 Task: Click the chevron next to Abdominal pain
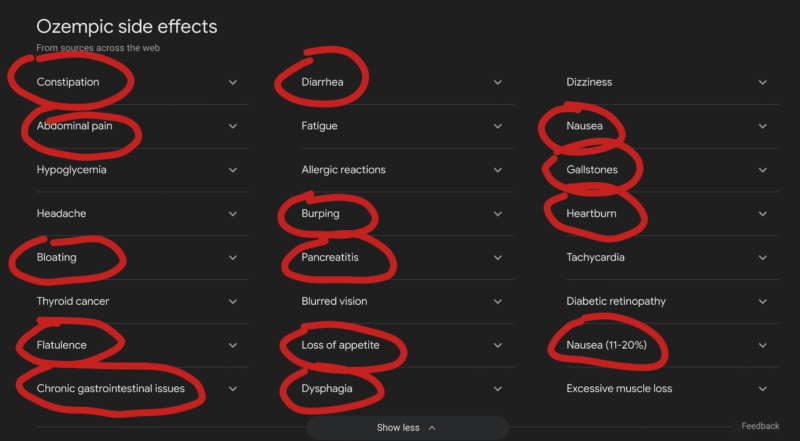[232, 126]
